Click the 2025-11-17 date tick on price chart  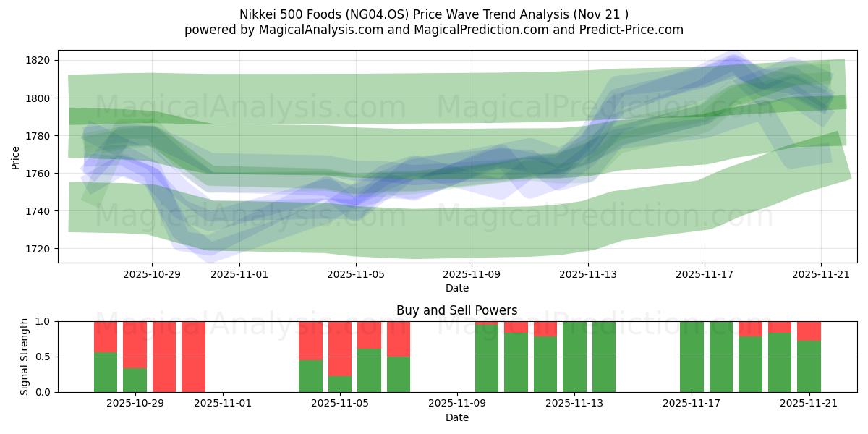coord(705,274)
